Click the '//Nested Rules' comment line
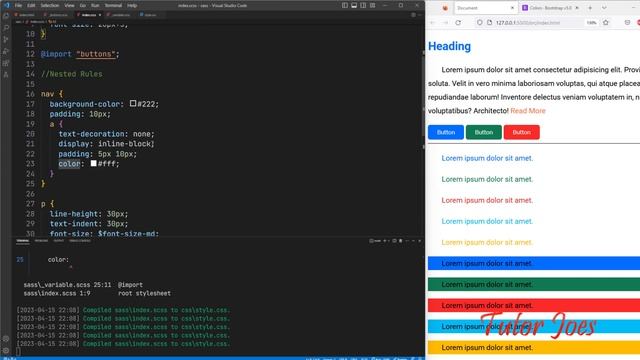 72,74
